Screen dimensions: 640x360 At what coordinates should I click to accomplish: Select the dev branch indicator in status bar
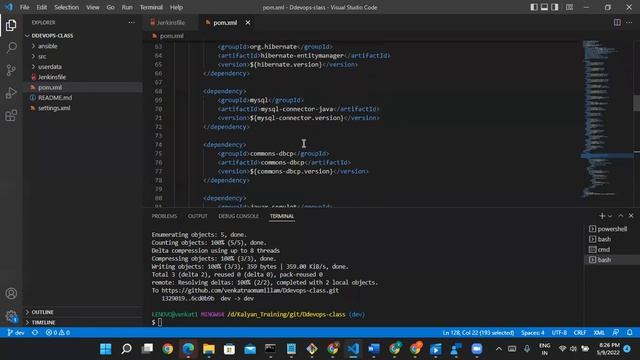click(16, 333)
